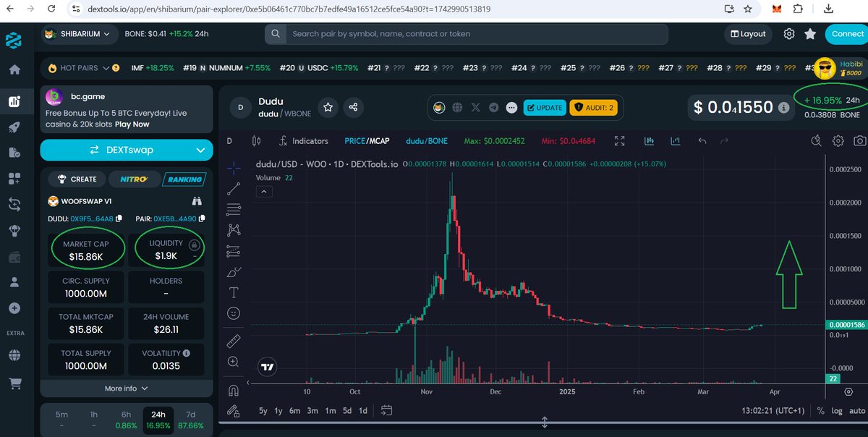Select the 24h timeframe tab
Screen dimensions: 868x437
pyautogui.click(x=158, y=420)
